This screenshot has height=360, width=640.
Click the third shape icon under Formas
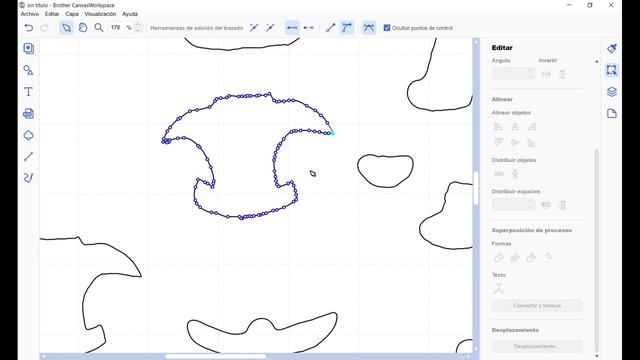point(531,258)
